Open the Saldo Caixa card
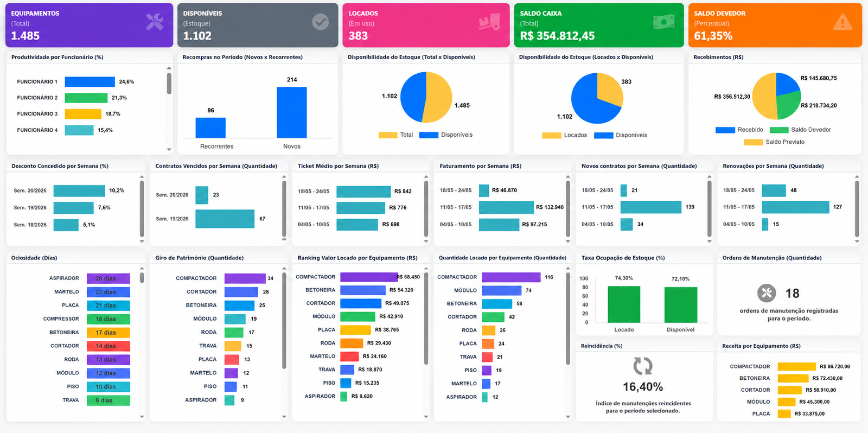The width and height of the screenshot is (868, 433). point(599,26)
